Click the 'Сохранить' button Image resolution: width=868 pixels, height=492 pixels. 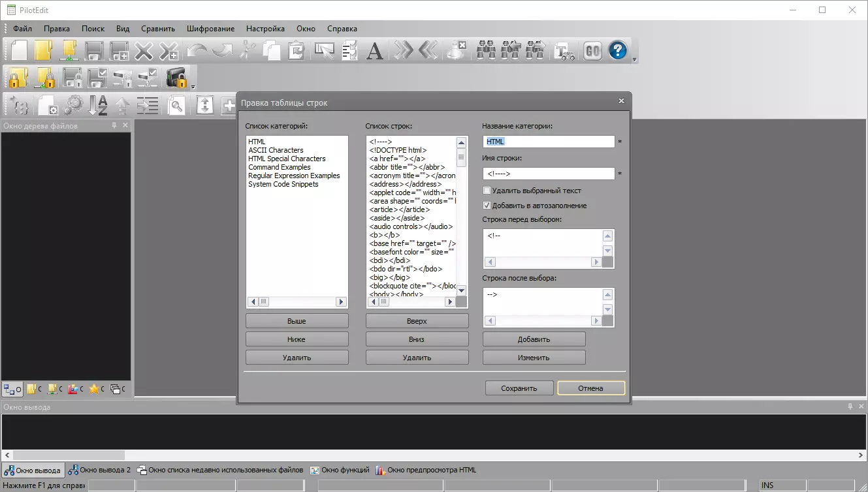tap(519, 388)
